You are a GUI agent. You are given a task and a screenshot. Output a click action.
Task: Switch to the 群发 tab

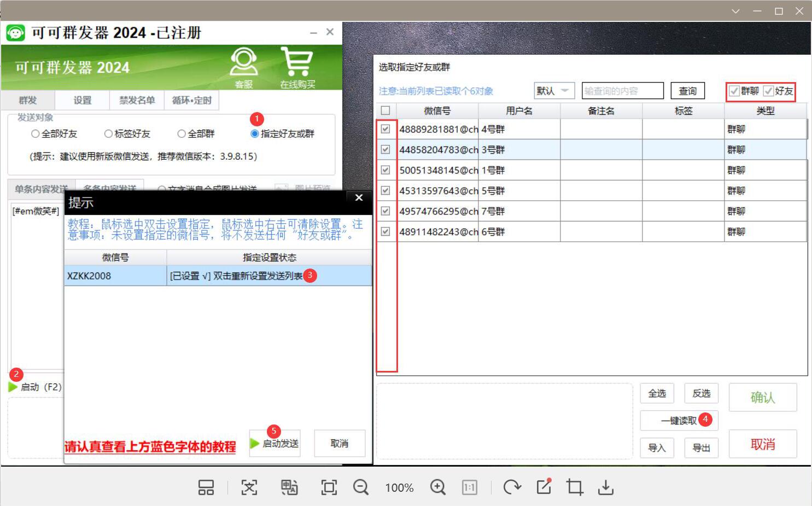[28, 100]
